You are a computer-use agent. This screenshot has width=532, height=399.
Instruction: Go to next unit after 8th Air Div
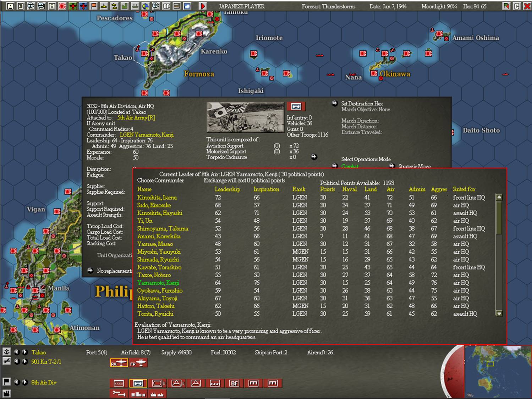pyautogui.click(x=25, y=382)
